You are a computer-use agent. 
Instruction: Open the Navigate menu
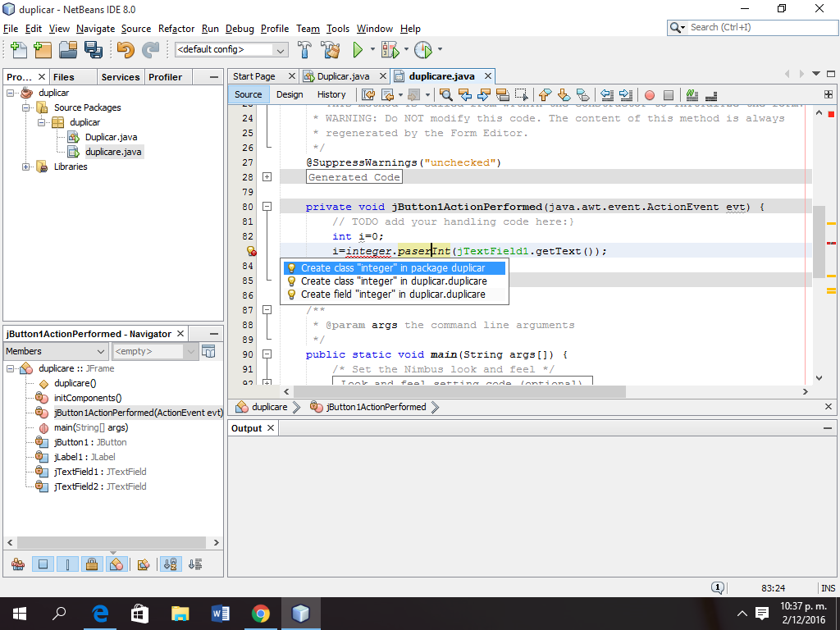[x=95, y=29]
